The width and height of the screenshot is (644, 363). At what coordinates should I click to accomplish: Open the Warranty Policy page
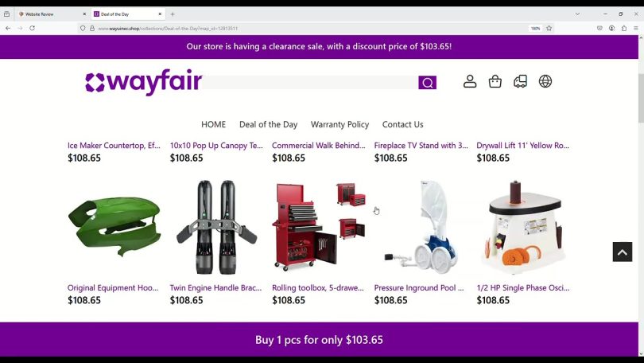(339, 124)
